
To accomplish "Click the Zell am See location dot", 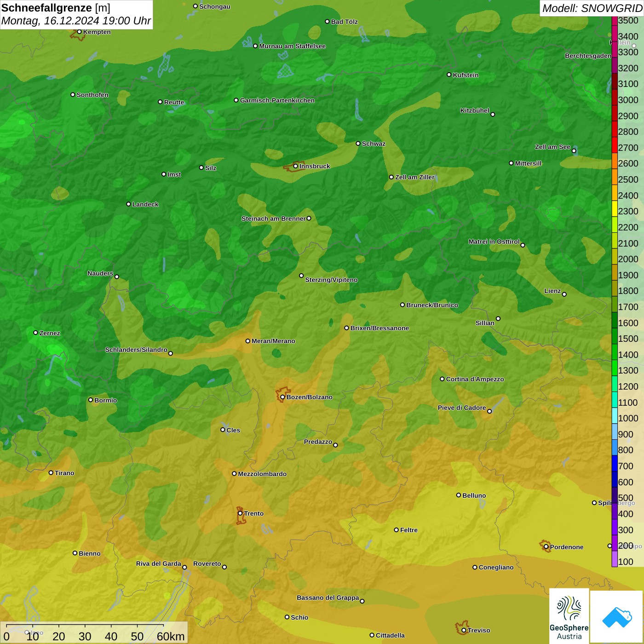I will [574, 150].
